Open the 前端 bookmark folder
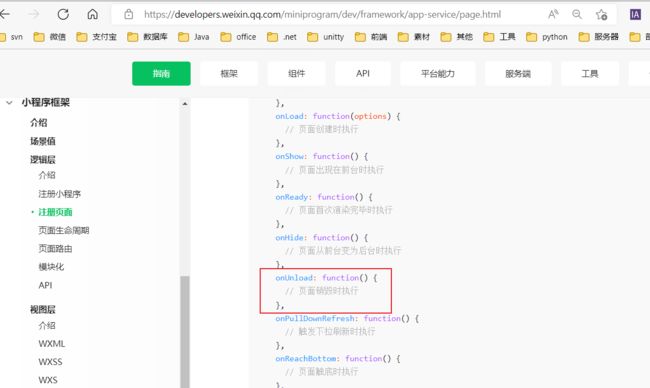This screenshot has width=650, height=388. (371, 37)
